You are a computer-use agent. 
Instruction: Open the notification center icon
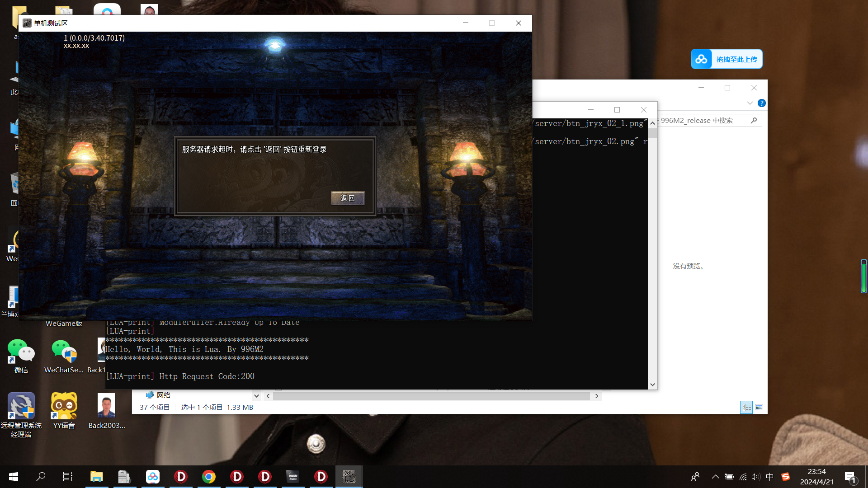[x=850, y=477]
